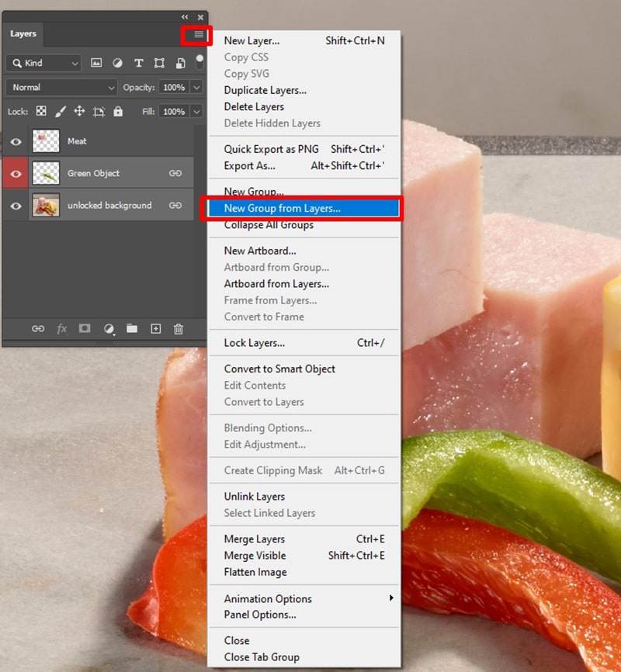The image size is (621, 672).
Task: Open the Opacity slider dropdown arrow
Action: click(196, 88)
